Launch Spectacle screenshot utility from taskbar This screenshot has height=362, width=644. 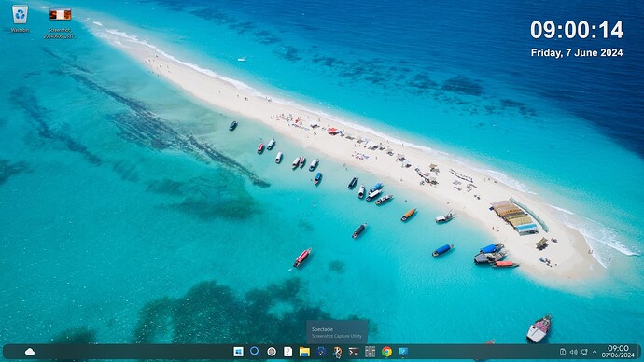tap(337, 352)
